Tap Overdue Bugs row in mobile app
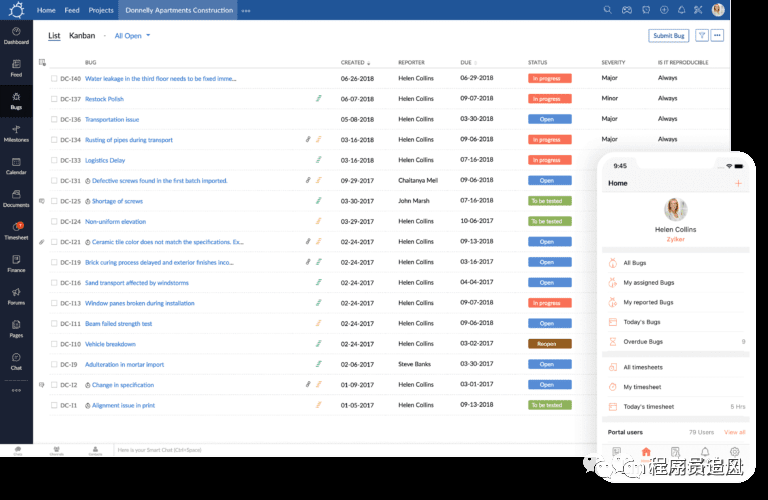 click(675, 342)
